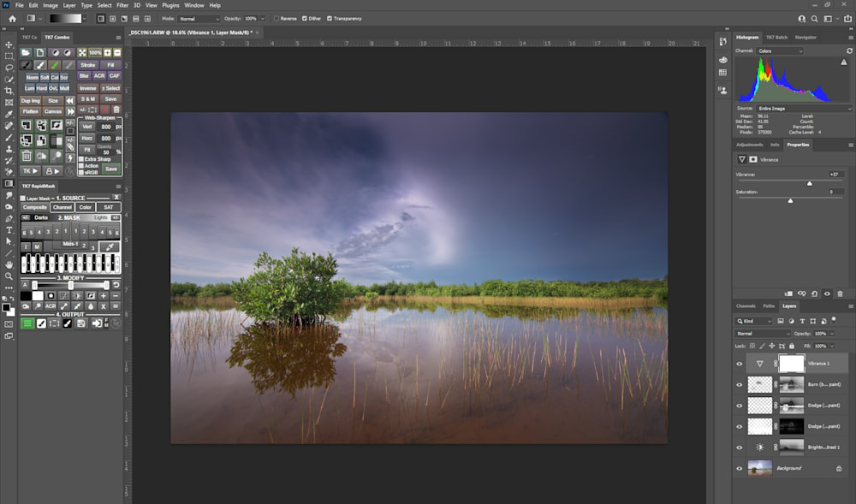
Task: Select the Crop tool
Action: [9, 91]
